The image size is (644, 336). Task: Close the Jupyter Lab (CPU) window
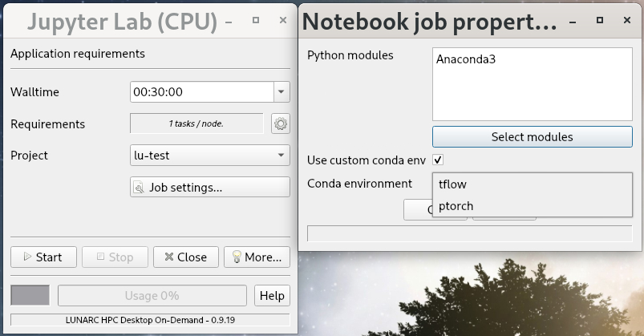pyautogui.click(x=283, y=20)
